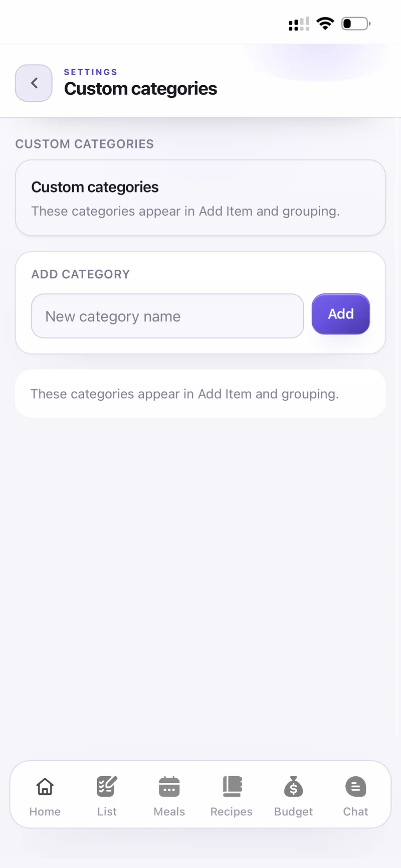
Task: Click the purple Add button
Action: (341, 314)
